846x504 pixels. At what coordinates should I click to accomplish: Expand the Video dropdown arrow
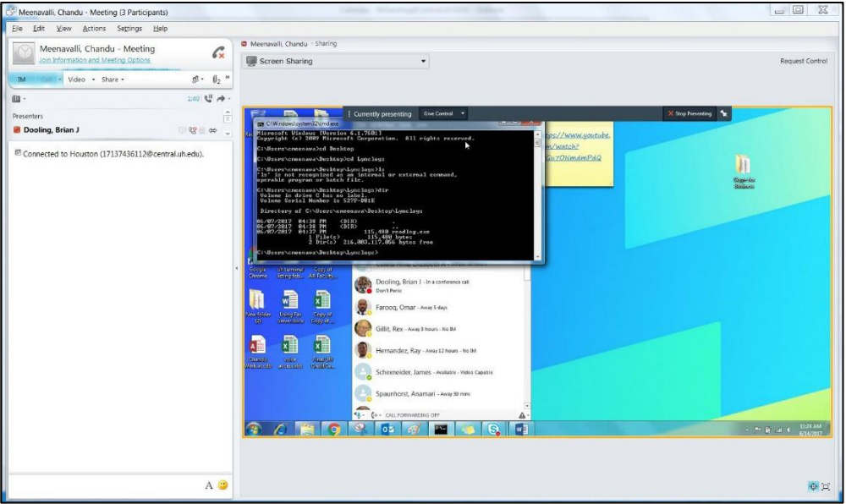pos(93,79)
